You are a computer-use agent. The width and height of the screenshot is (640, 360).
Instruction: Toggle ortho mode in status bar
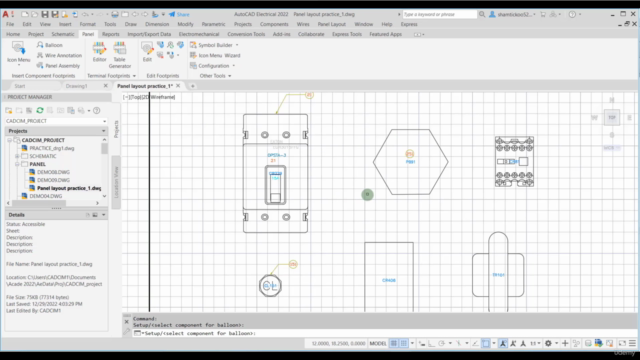(431, 343)
